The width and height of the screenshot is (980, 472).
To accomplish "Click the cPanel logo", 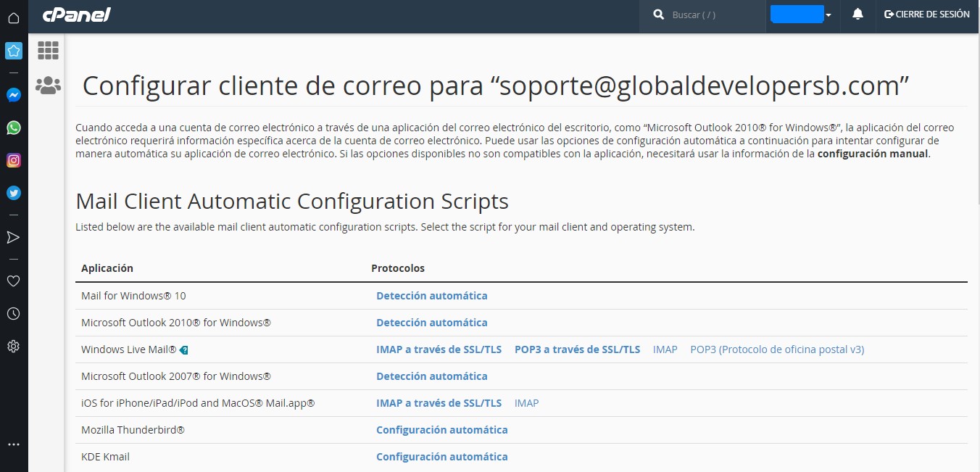I will pos(76,15).
